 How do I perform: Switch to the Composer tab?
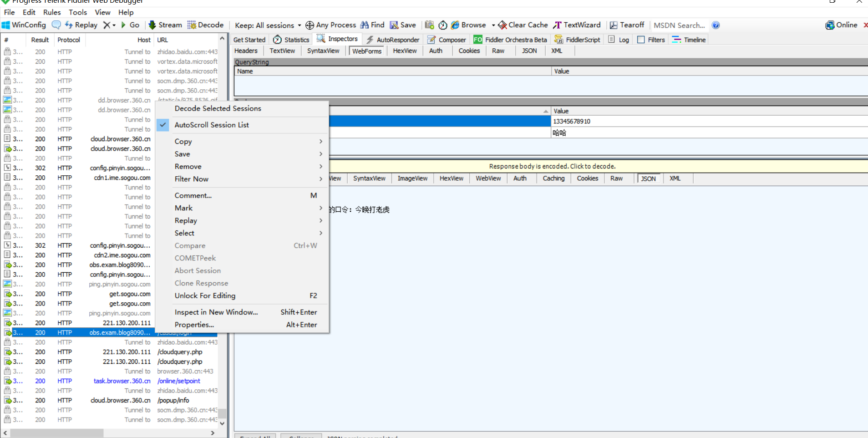tap(447, 40)
